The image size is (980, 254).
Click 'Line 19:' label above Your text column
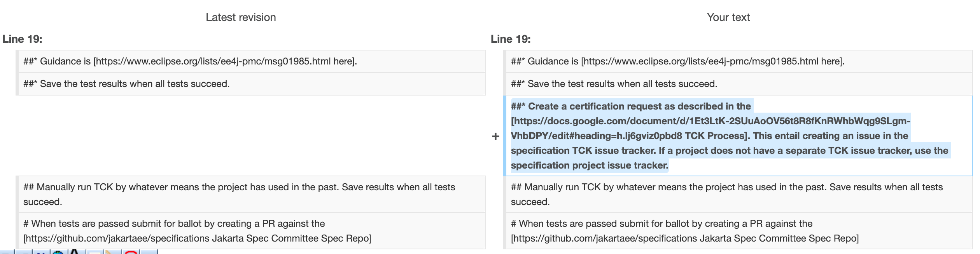[x=511, y=39]
